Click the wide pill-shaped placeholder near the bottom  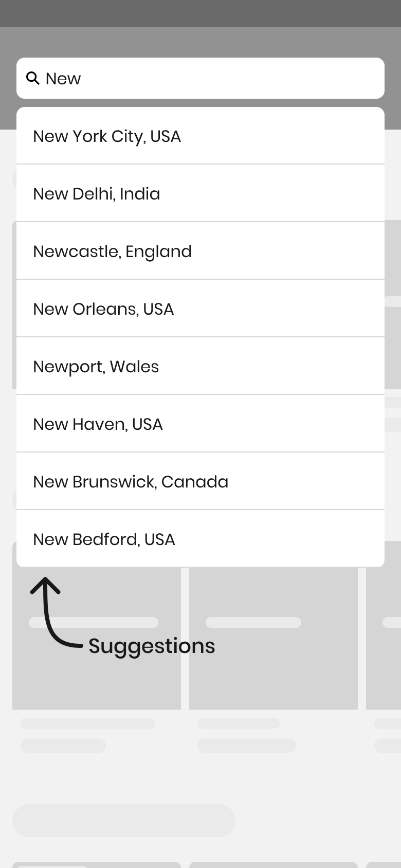(x=123, y=821)
